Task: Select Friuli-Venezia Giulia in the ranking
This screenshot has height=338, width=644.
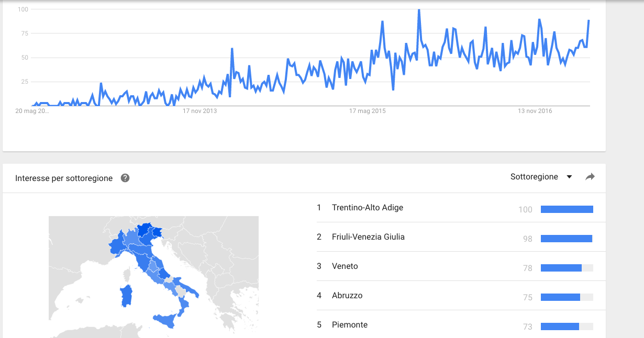Action: (368, 237)
